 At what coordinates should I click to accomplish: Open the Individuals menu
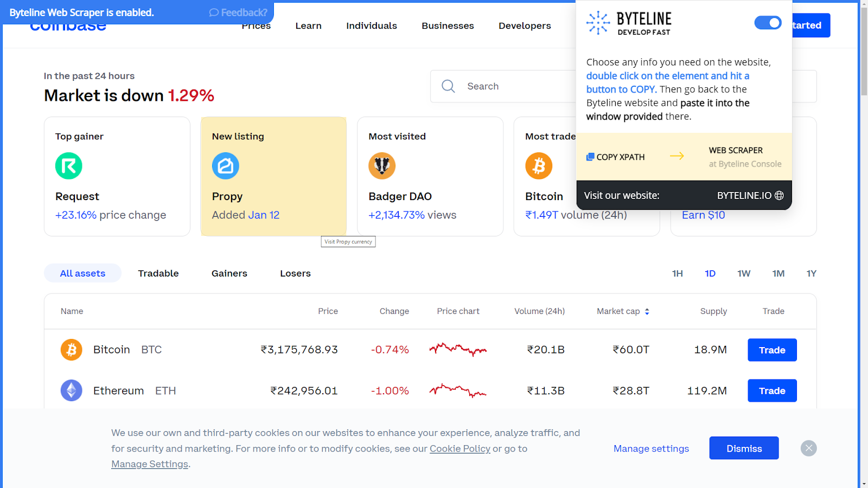[x=372, y=25]
